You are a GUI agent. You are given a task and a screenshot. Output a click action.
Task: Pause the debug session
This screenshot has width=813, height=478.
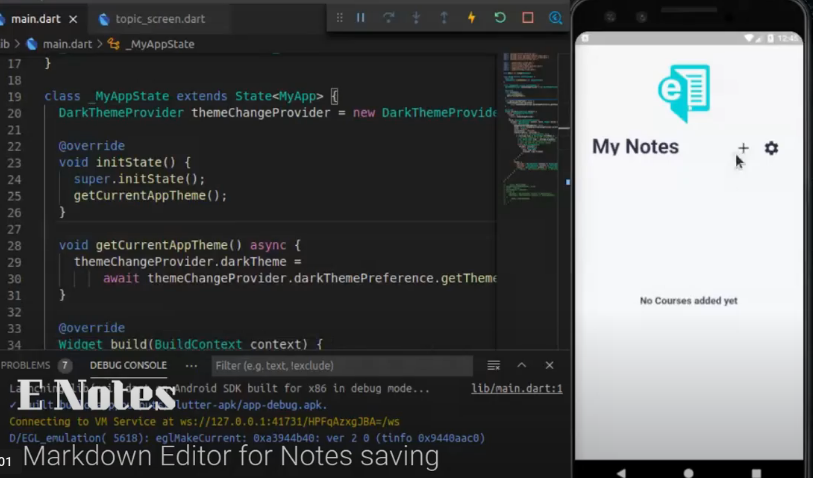(360, 18)
